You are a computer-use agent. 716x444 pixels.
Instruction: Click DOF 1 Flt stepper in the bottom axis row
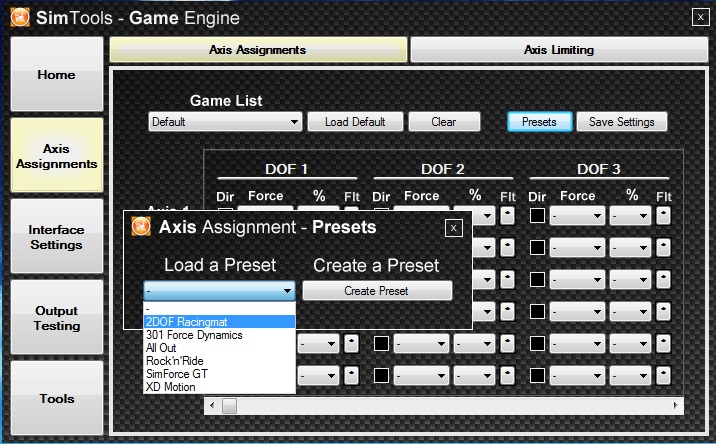click(351, 375)
